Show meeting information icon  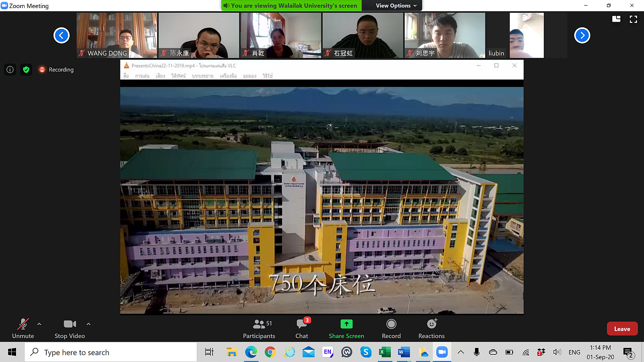click(10, 70)
